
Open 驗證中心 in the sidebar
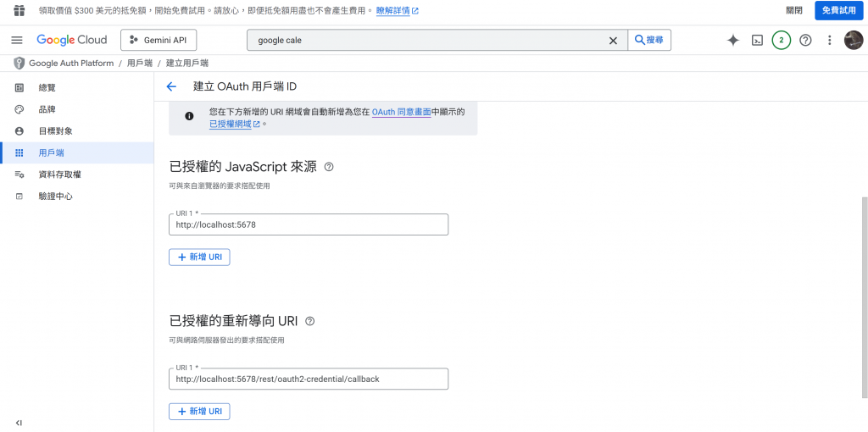point(77,197)
